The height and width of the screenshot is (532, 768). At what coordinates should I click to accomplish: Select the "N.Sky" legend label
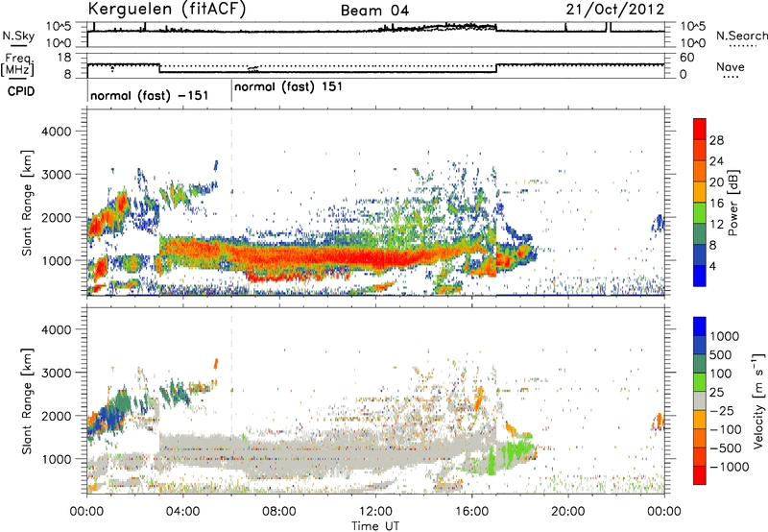click(18, 36)
